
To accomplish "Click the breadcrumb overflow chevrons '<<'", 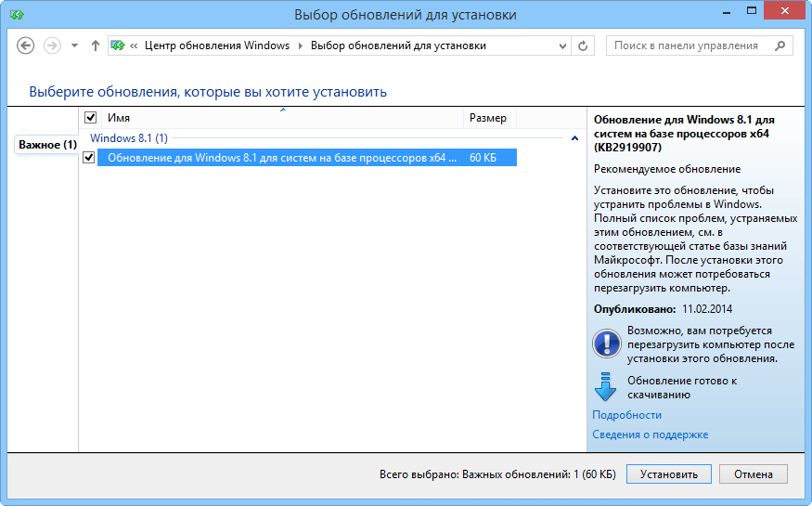I will (x=134, y=45).
